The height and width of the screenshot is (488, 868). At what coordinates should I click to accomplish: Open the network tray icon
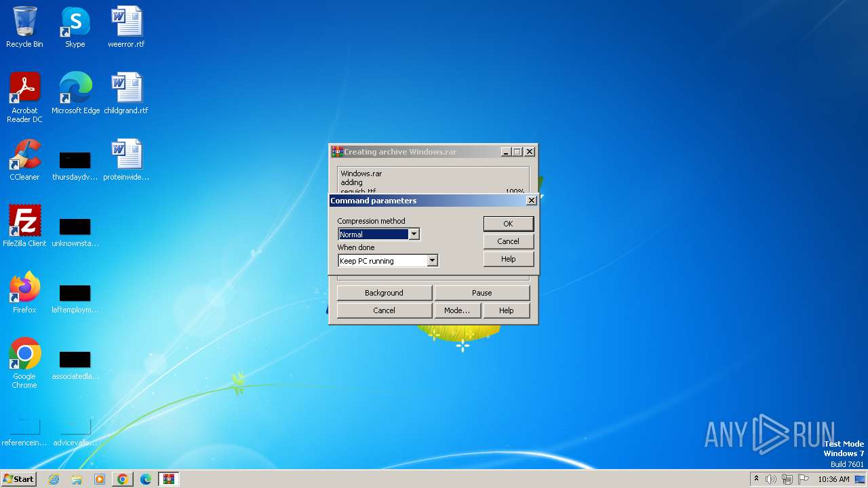(x=787, y=479)
